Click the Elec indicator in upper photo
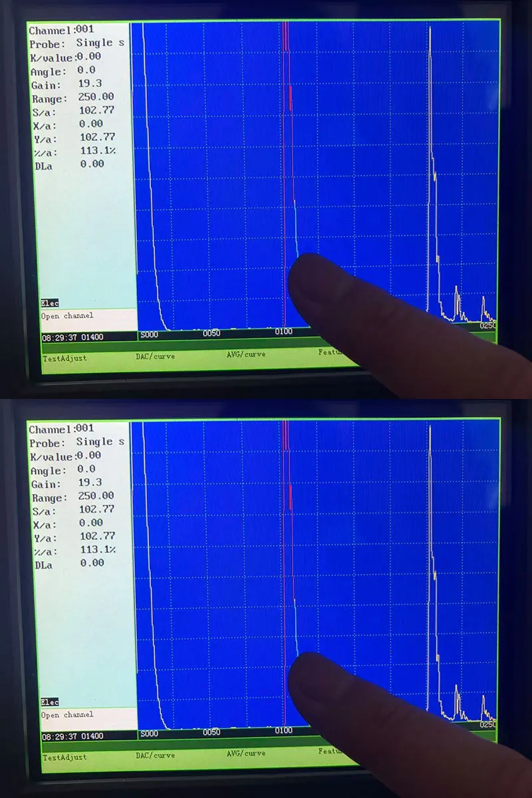The height and width of the screenshot is (798, 532). (50, 302)
